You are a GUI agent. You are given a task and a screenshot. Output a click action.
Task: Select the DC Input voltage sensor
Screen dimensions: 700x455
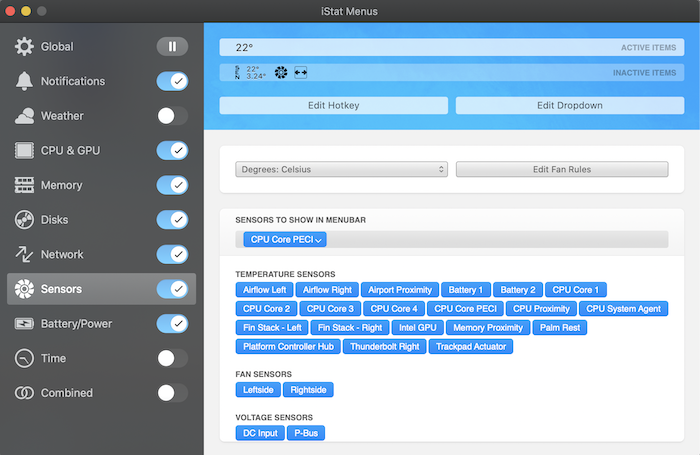point(260,433)
